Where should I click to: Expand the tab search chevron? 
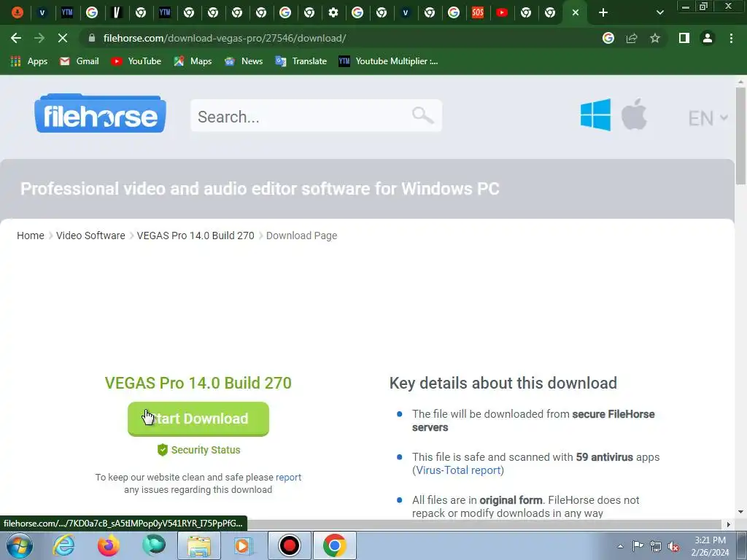[659, 12]
